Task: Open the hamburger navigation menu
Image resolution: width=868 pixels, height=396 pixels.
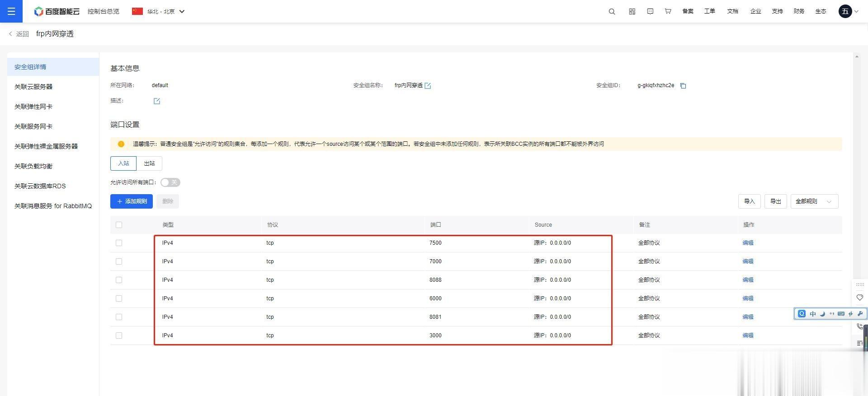Action: [x=11, y=11]
